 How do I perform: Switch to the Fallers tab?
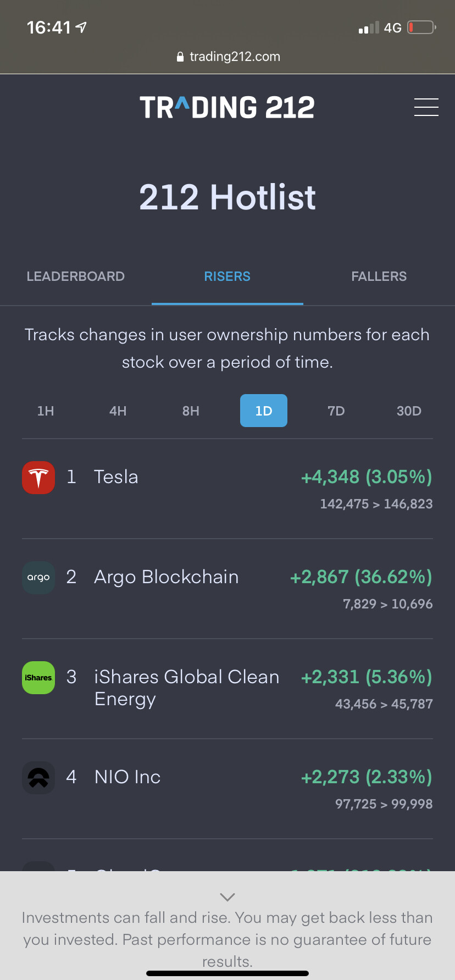(x=379, y=276)
